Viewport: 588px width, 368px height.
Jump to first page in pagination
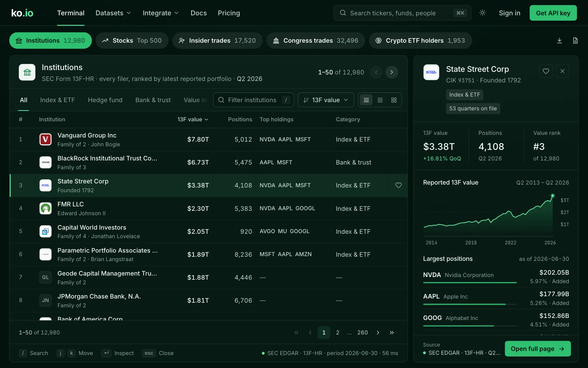(x=296, y=332)
